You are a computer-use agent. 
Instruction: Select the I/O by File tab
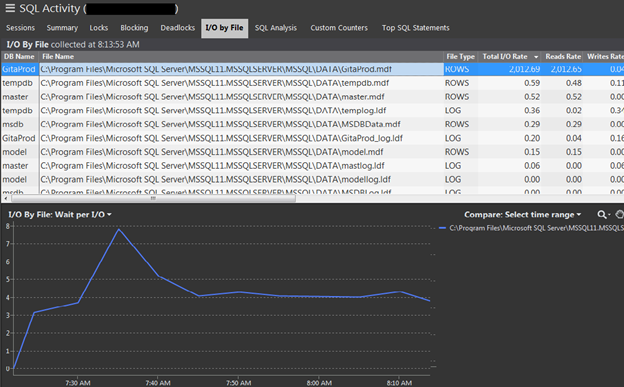pos(224,28)
